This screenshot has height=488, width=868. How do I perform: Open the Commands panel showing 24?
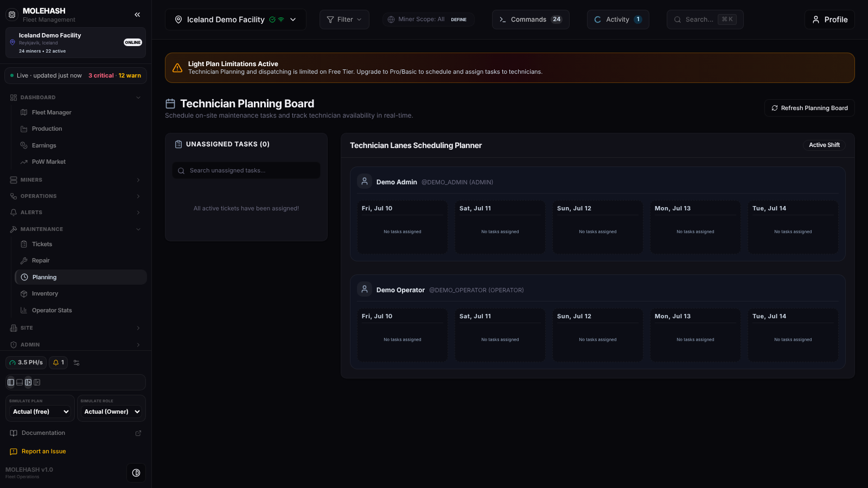click(x=531, y=20)
